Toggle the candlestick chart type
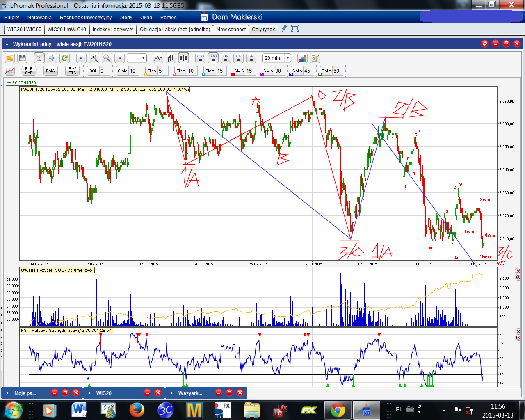 tap(183, 58)
